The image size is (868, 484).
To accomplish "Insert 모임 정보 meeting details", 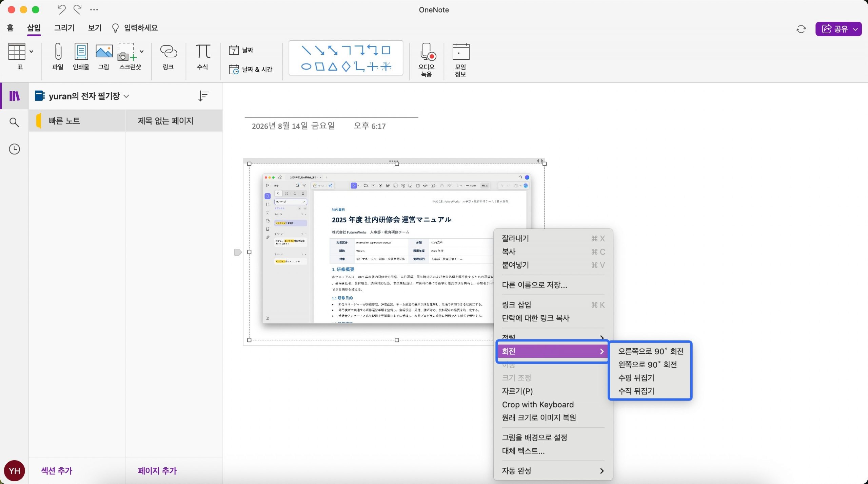I will click(460, 60).
